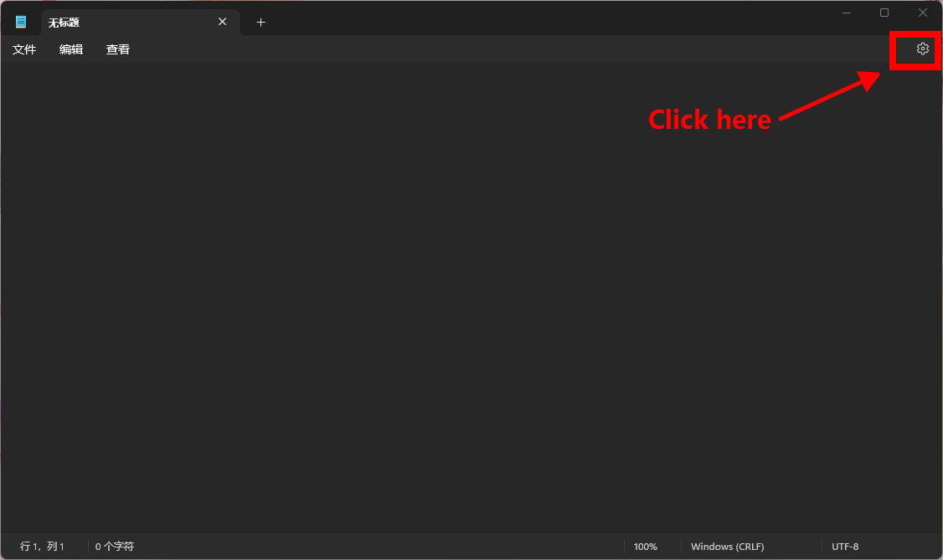The height and width of the screenshot is (560, 943).
Task: Add a new tab with plus icon
Action: point(260,23)
